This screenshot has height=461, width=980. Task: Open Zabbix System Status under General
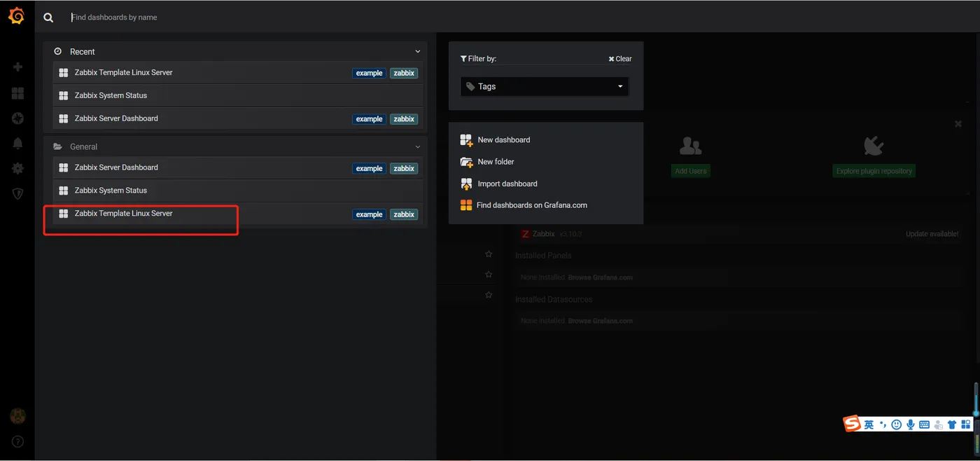pyautogui.click(x=238, y=191)
